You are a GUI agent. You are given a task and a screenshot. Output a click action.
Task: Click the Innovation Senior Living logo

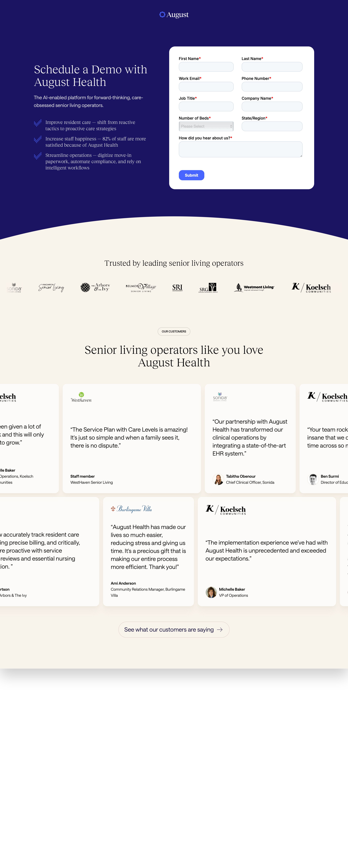51,287
